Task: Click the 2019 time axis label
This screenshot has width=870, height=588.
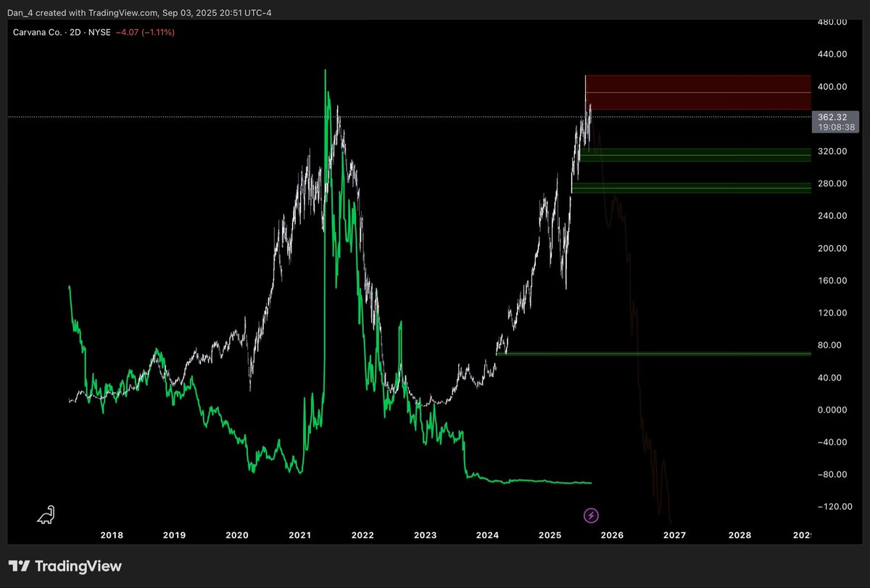Action: (174, 535)
